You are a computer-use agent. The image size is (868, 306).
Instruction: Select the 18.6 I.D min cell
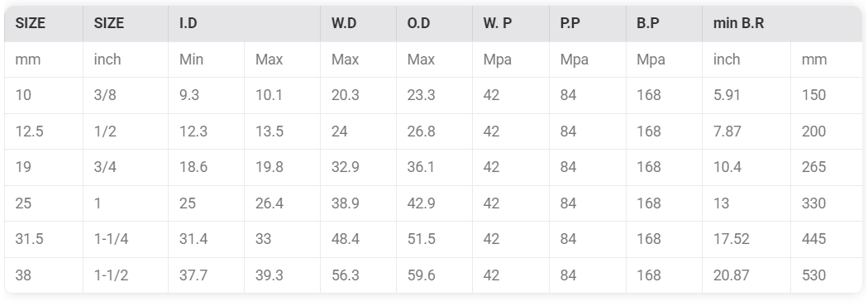206,167
